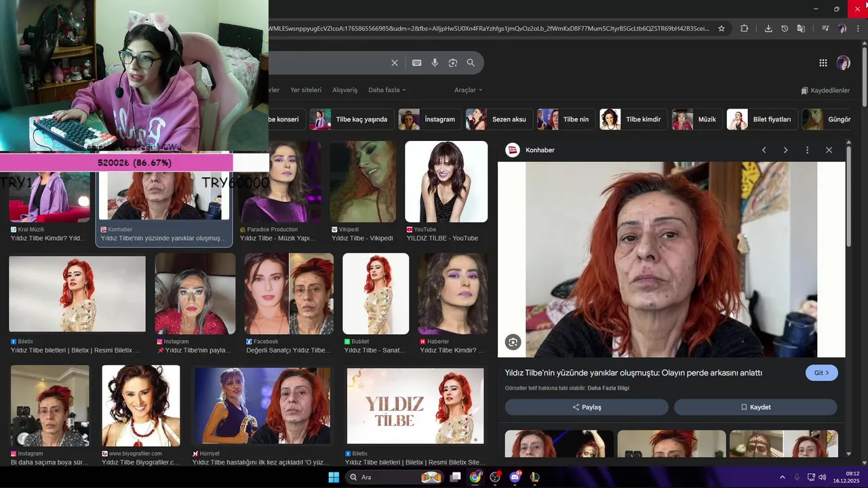Open Chrome downloads icon

tap(768, 28)
